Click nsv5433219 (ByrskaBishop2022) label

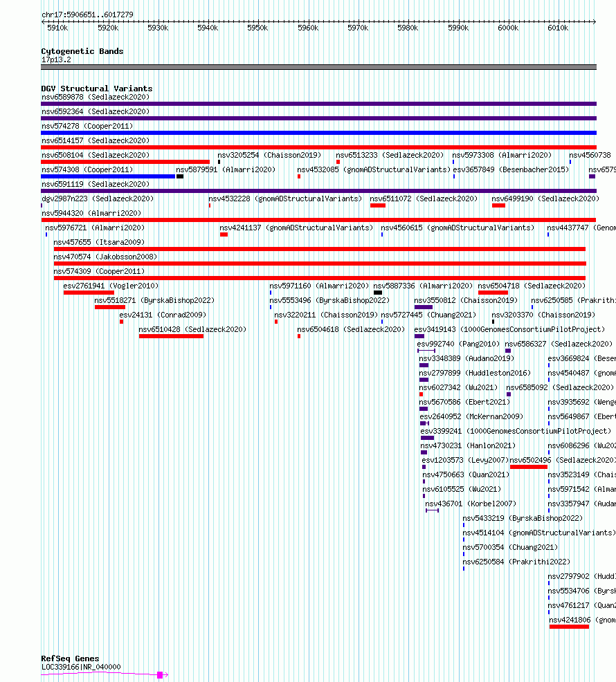click(x=523, y=519)
